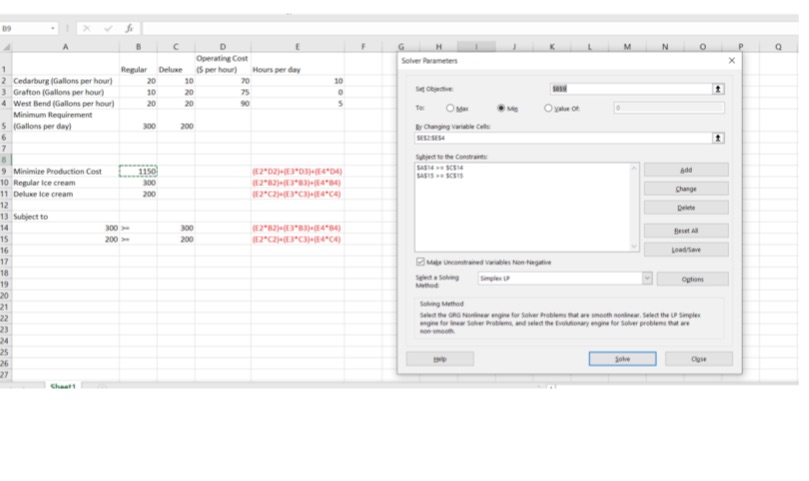This screenshot has height=481, width=809.
Task: Select column D header
Action: click(x=223, y=47)
